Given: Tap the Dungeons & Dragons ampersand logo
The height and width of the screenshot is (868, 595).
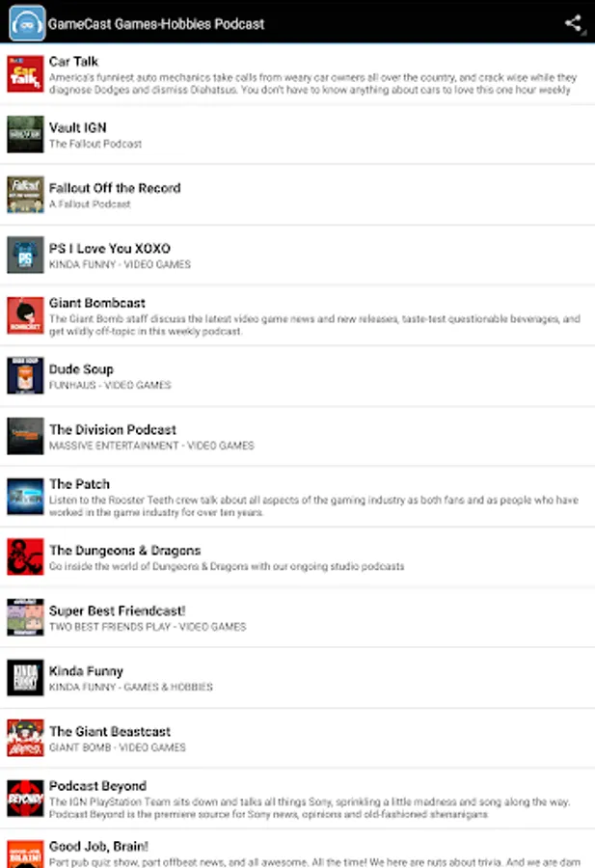Looking at the screenshot, I should [x=25, y=556].
